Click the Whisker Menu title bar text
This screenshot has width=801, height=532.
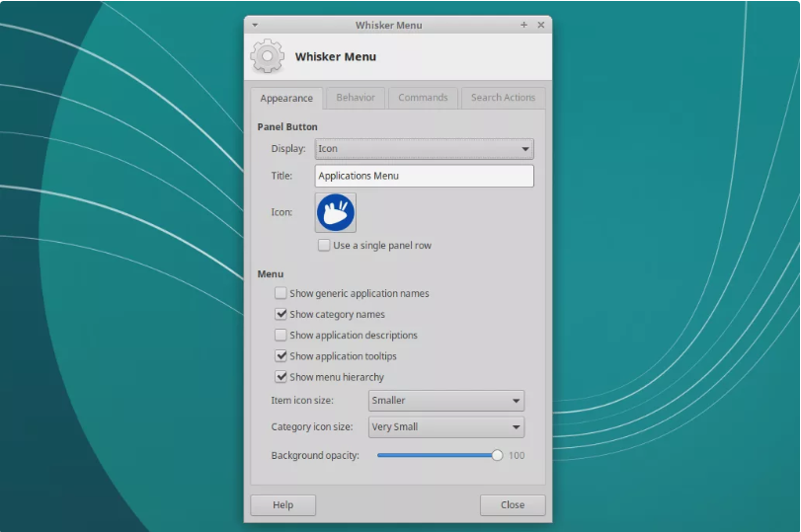tap(389, 25)
